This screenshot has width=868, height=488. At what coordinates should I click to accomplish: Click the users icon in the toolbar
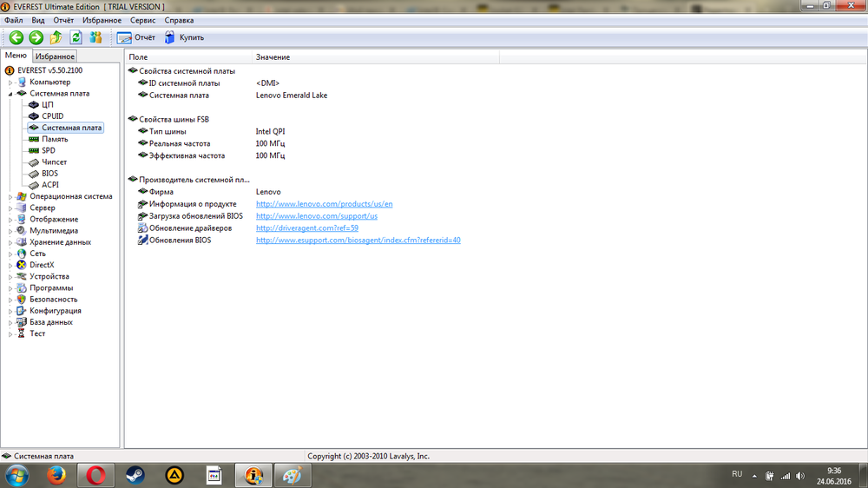tap(95, 37)
